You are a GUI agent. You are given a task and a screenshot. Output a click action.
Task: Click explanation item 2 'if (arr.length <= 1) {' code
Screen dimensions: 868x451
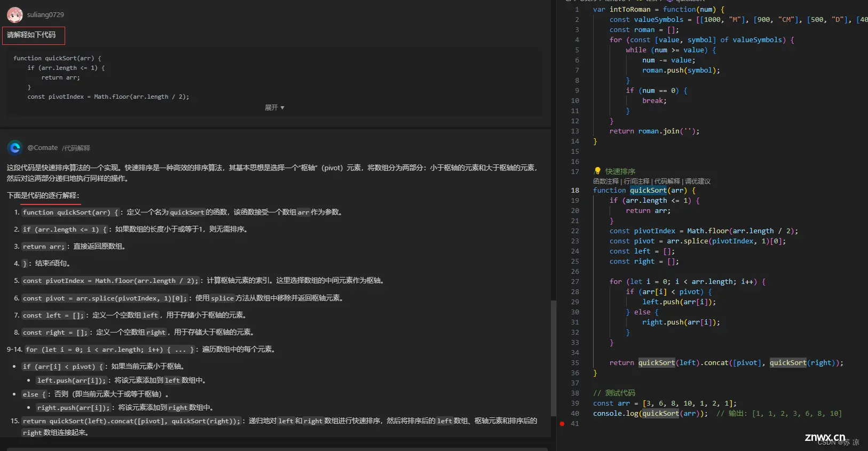66,230
